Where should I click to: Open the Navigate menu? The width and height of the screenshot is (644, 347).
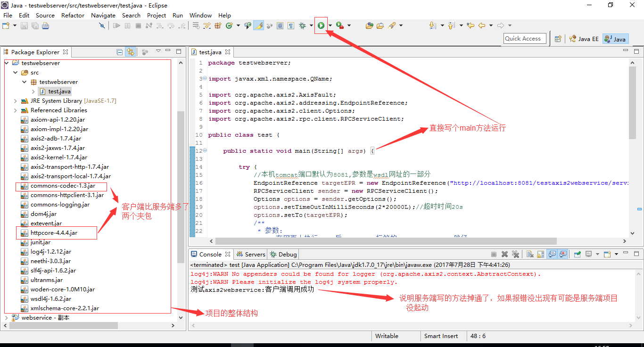click(x=103, y=15)
